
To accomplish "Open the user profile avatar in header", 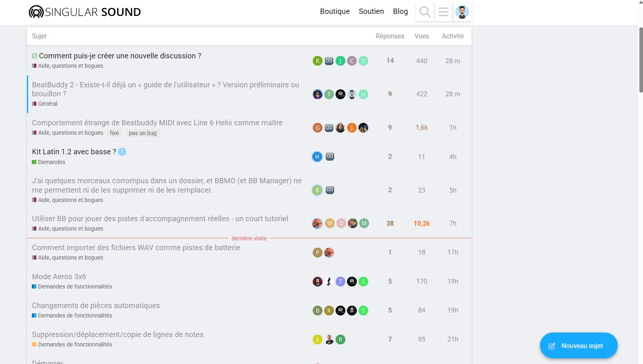I will tap(462, 12).
